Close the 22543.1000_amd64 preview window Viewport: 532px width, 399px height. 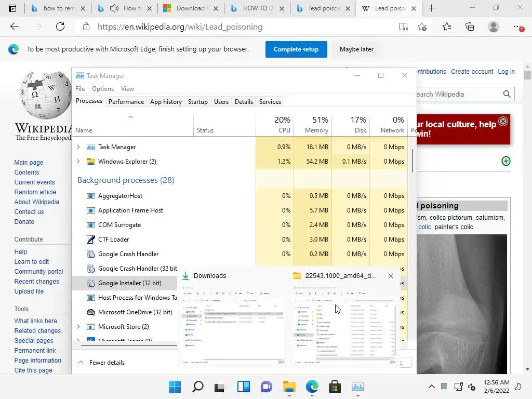391,276
